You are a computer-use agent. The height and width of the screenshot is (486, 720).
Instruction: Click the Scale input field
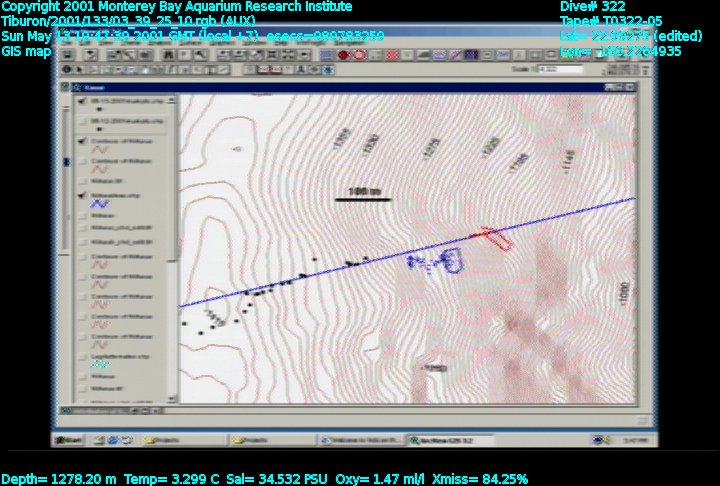click(x=562, y=70)
